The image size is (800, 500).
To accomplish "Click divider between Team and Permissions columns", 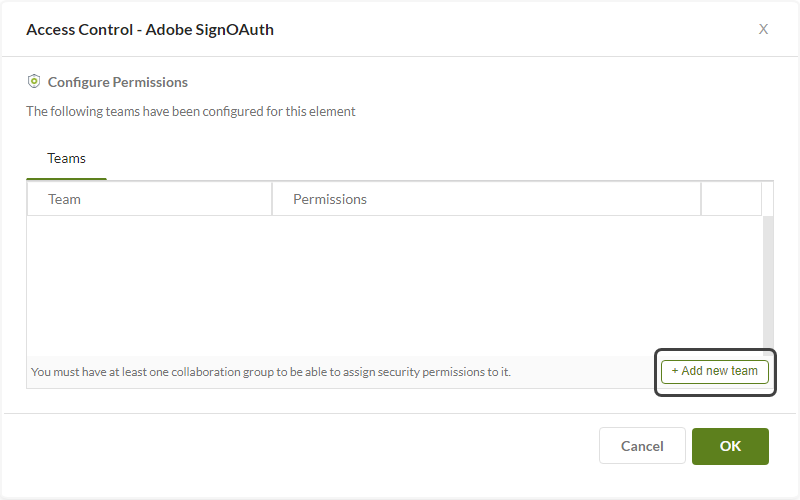I will point(272,199).
